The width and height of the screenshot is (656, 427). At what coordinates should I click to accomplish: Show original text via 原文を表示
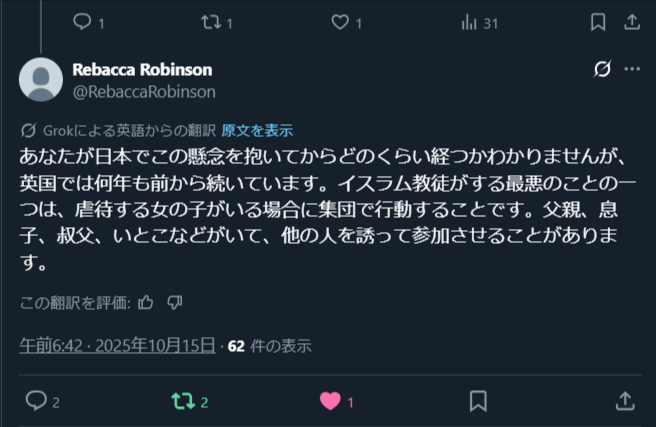coord(257,130)
